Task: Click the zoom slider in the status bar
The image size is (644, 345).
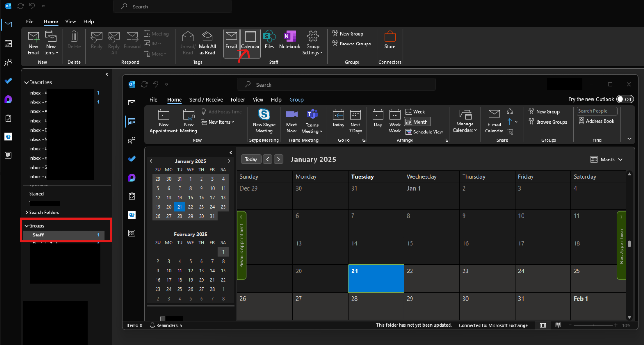Action: pyautogui.click(x=593, y=325)
